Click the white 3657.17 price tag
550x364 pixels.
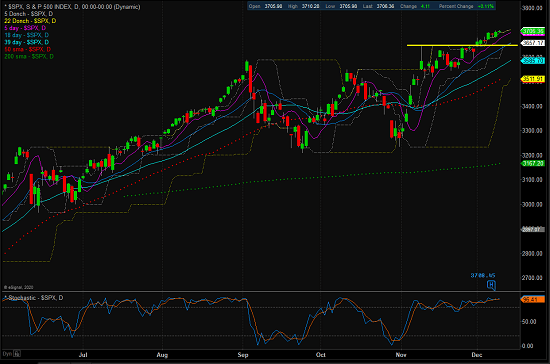(533, 43)
